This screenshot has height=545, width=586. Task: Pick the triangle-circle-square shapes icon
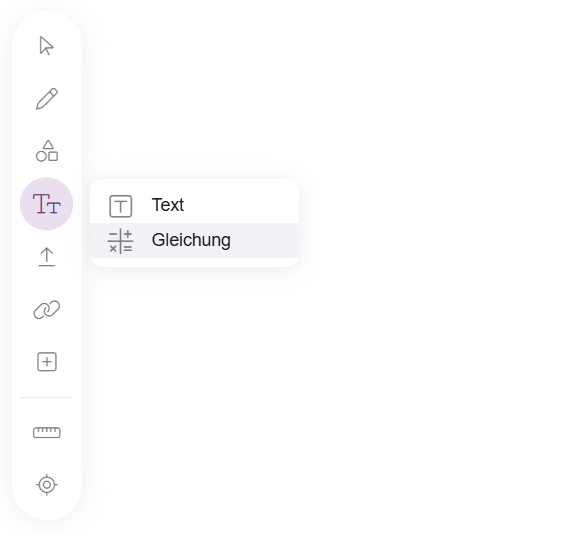(47, 151)
